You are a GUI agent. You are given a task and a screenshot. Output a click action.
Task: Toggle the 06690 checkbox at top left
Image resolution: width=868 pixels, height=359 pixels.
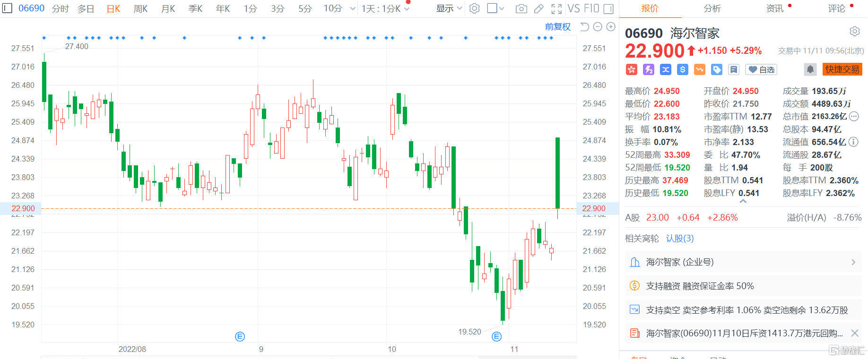coord(7,9)
